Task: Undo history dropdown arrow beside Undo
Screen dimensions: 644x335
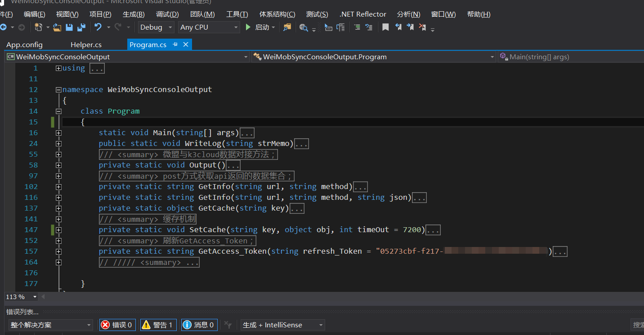Action: click(108, 27)
